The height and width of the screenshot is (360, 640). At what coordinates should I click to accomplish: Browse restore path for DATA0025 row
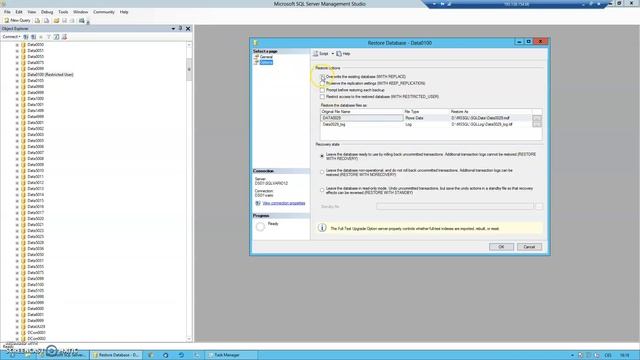(x=537, y=118)
